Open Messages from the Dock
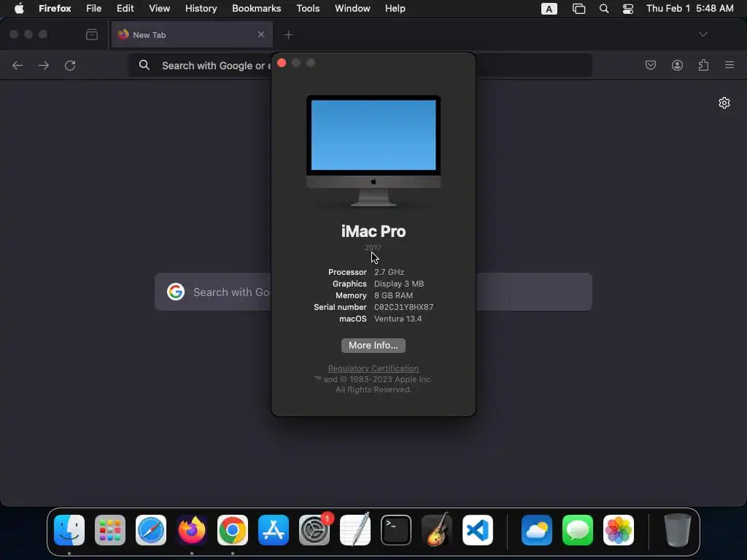The image size is (747, 560). point(578,530)
